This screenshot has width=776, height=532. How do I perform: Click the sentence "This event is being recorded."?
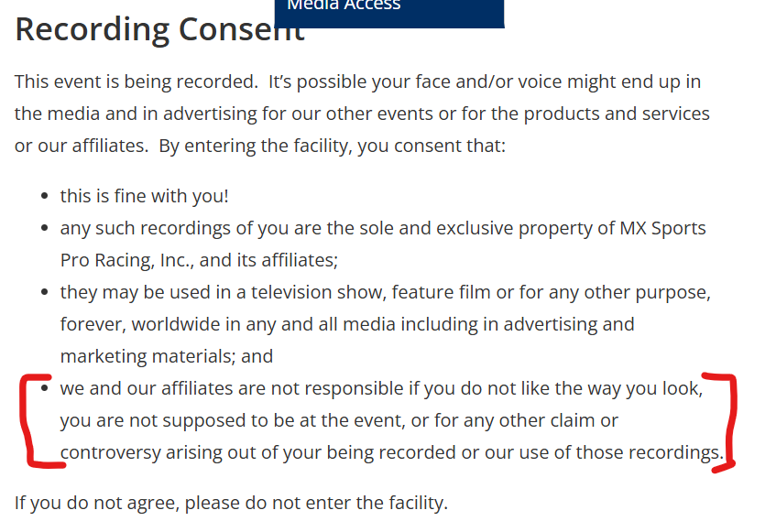click(x=136, y=81)
